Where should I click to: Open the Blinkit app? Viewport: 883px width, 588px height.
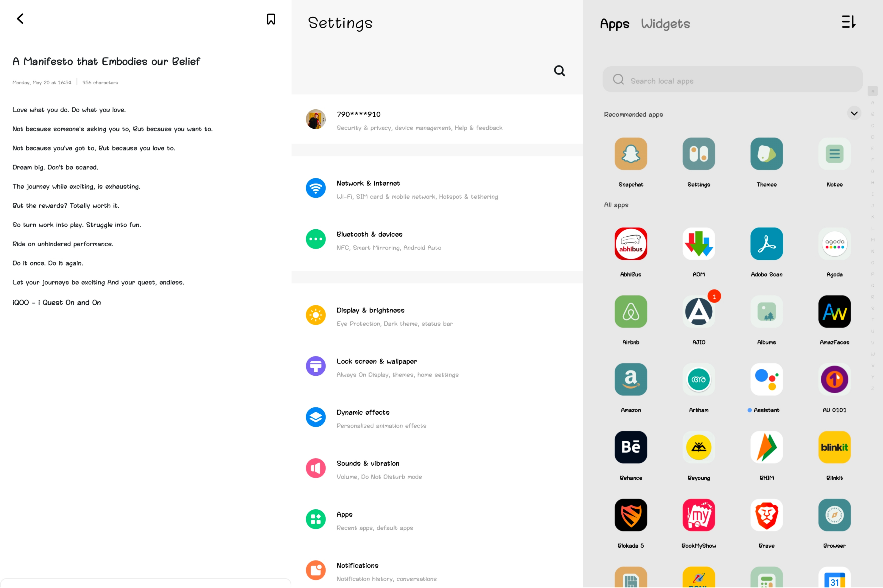pos(834,447)
